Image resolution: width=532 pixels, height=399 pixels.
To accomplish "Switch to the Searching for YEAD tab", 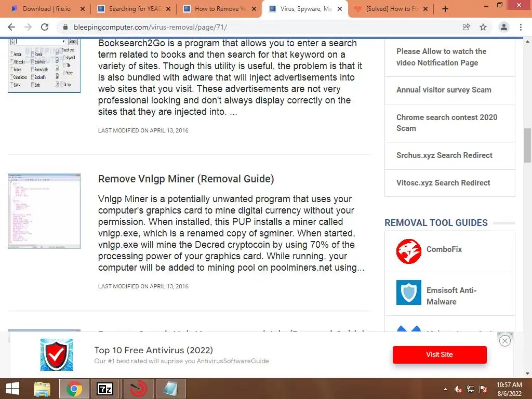I will [x=134, y=9].
